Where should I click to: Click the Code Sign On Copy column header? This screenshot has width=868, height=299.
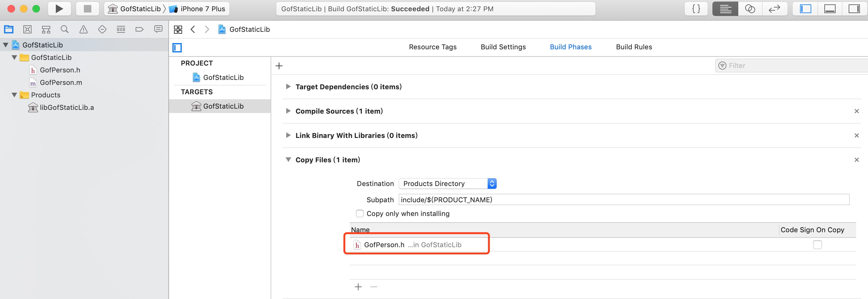coord(813,230)
